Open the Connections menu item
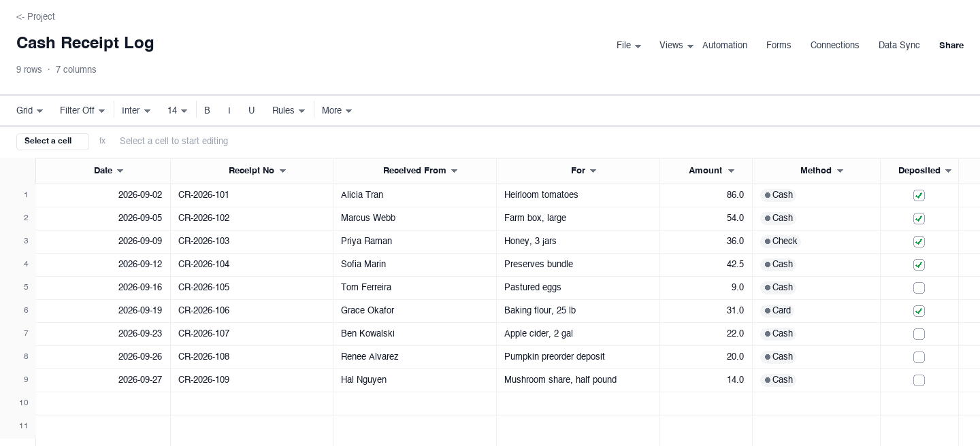This screenshot has height=446, width=980. (x=834, y=45)
